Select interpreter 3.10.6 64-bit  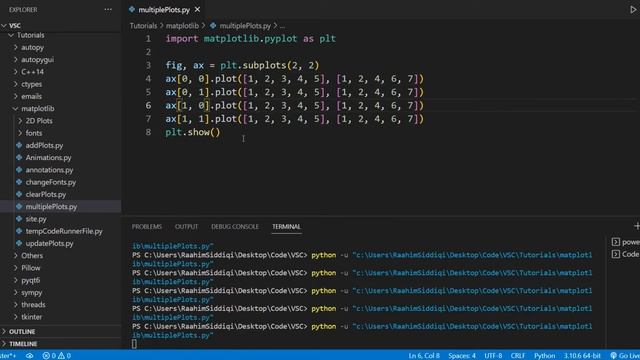point(582,356)
